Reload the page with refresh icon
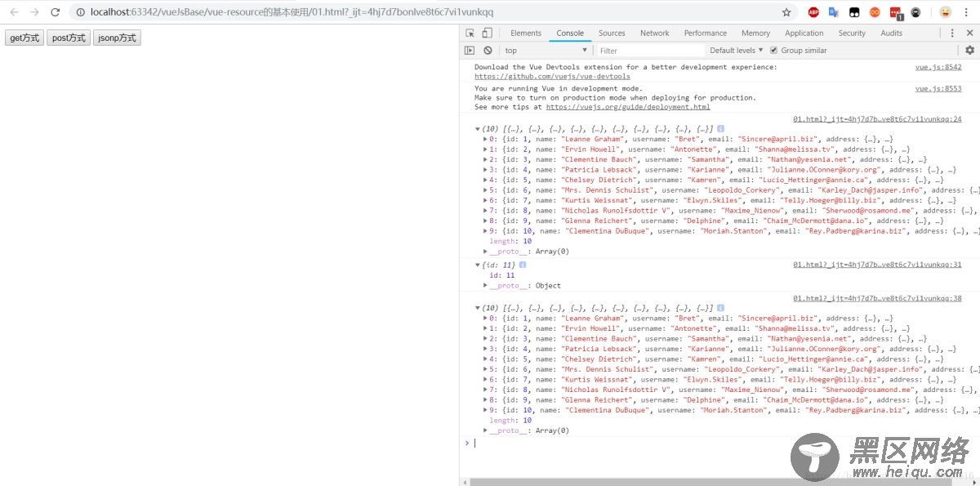Viewport: 980px width, 486px height. click(55, 12)
